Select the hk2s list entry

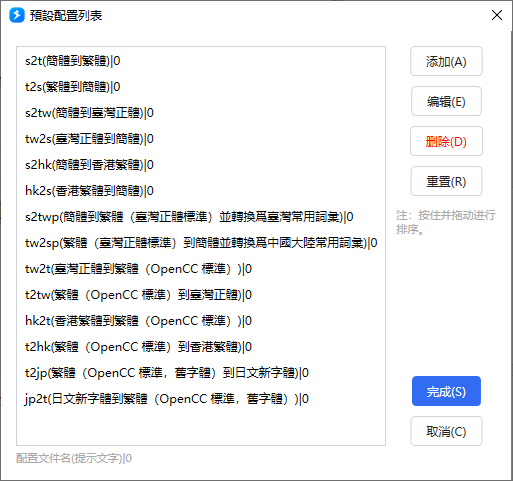[x=201, y=191]
